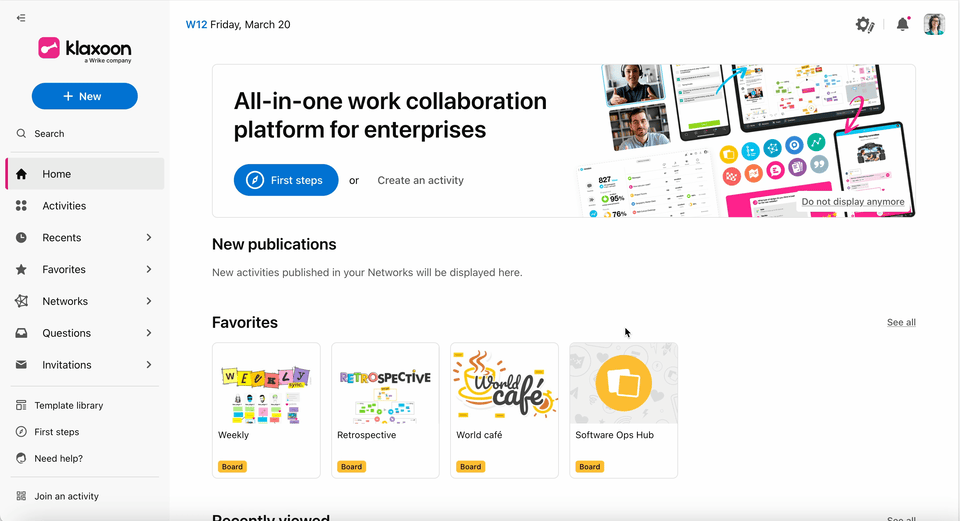Click Create an activity in the banner
Viewport: 960px width, 521px height.
[x=421, y=180]
